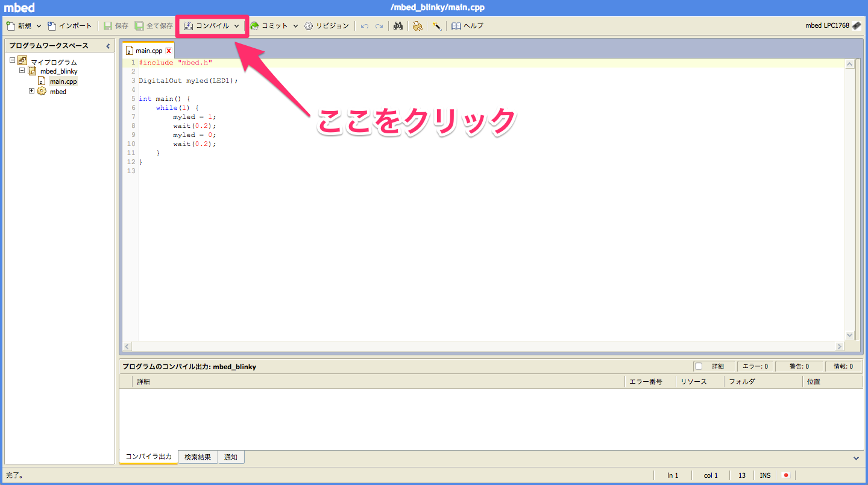The image size is (868, 485).
Task: Click the red record indicator in status bar
Action: (x=785, y=475)
